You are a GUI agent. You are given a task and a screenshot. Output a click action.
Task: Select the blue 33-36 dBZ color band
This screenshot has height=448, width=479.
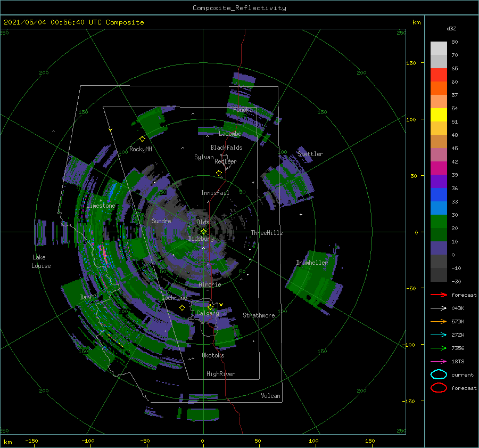pos(439,195)
